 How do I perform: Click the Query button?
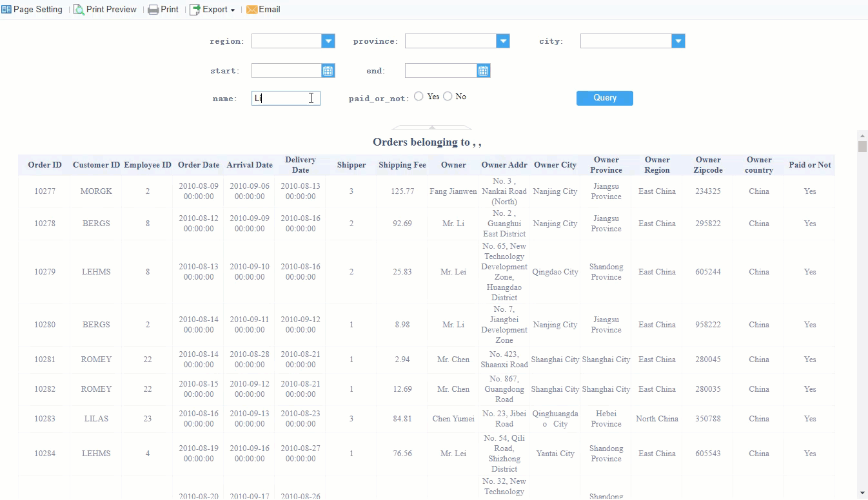click(x=604, y=98)
